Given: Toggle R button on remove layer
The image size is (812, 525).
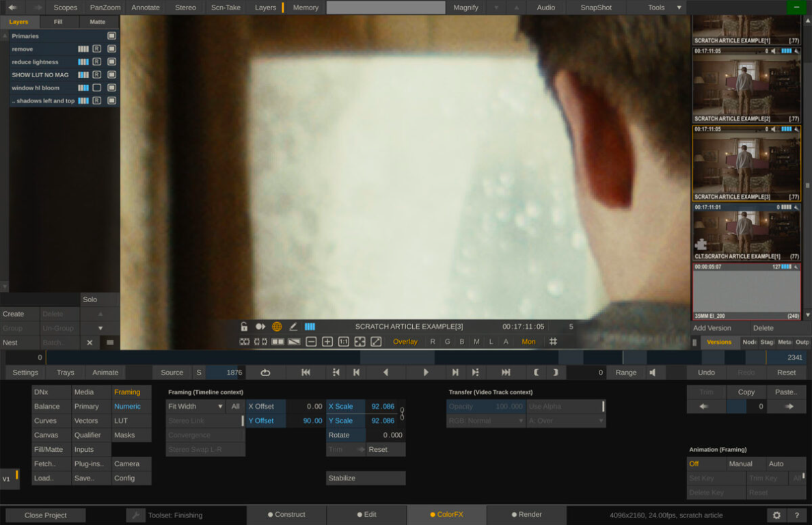Looking at the screenshot, I should [97, 49].
